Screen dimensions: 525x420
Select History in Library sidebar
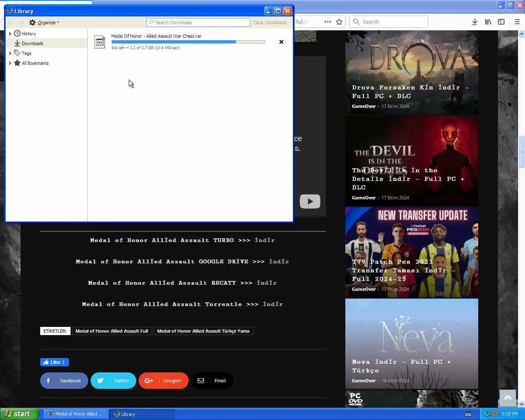pos(29,34)
